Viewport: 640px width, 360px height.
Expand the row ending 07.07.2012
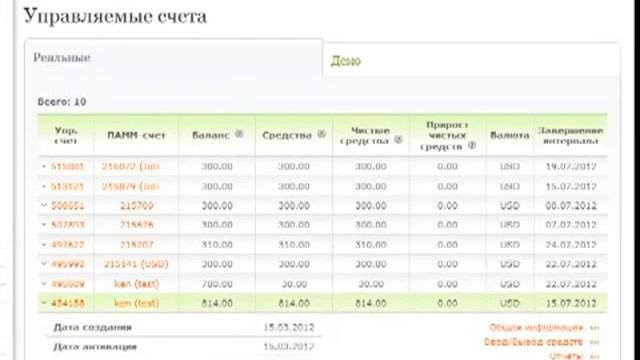click(x=44, y=224)
